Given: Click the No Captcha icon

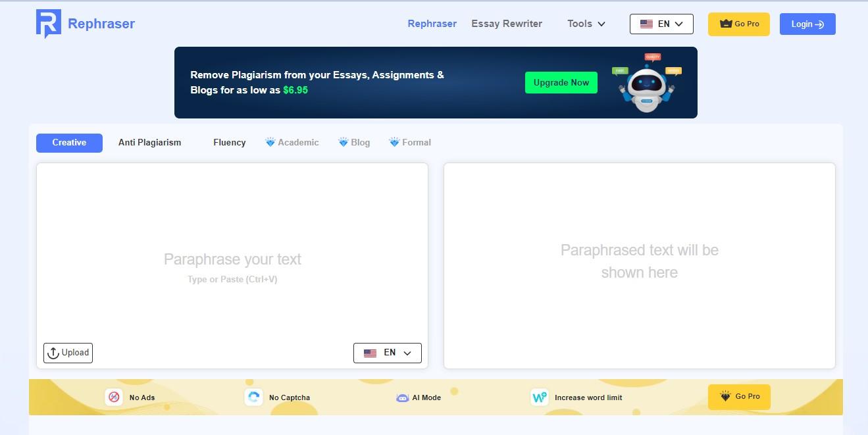Looking at the screenshot, I should click(x=253, y=397).
